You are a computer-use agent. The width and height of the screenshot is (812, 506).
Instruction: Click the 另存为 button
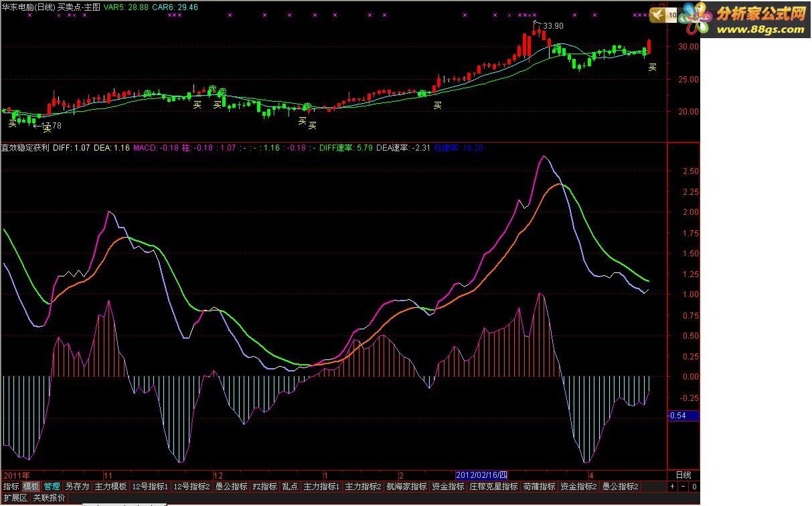[77, 487]
